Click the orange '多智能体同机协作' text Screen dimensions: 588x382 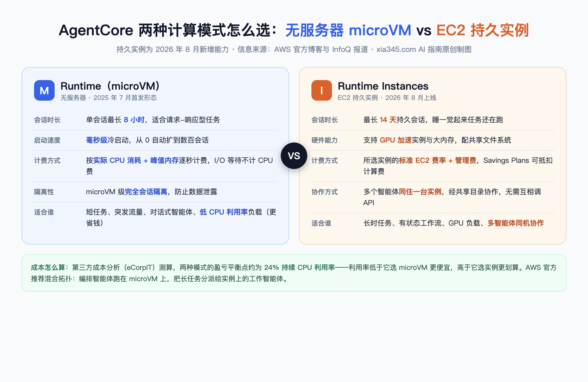point(516,223)
